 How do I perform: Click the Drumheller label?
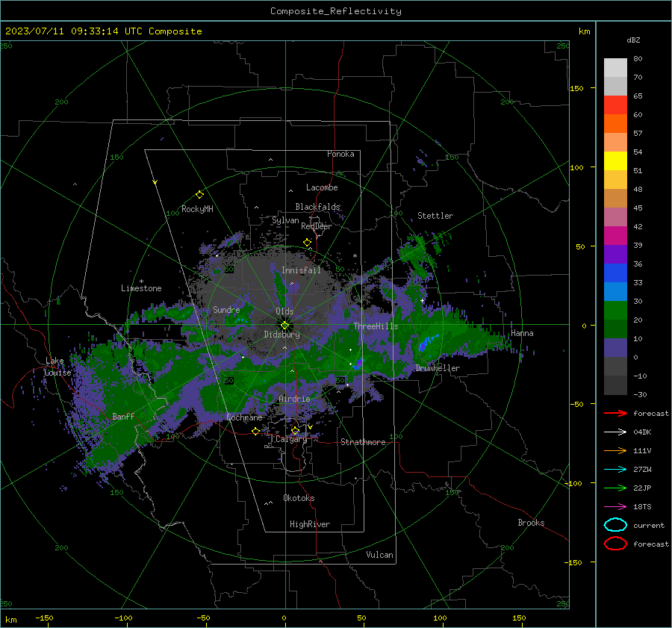point(438,368)
